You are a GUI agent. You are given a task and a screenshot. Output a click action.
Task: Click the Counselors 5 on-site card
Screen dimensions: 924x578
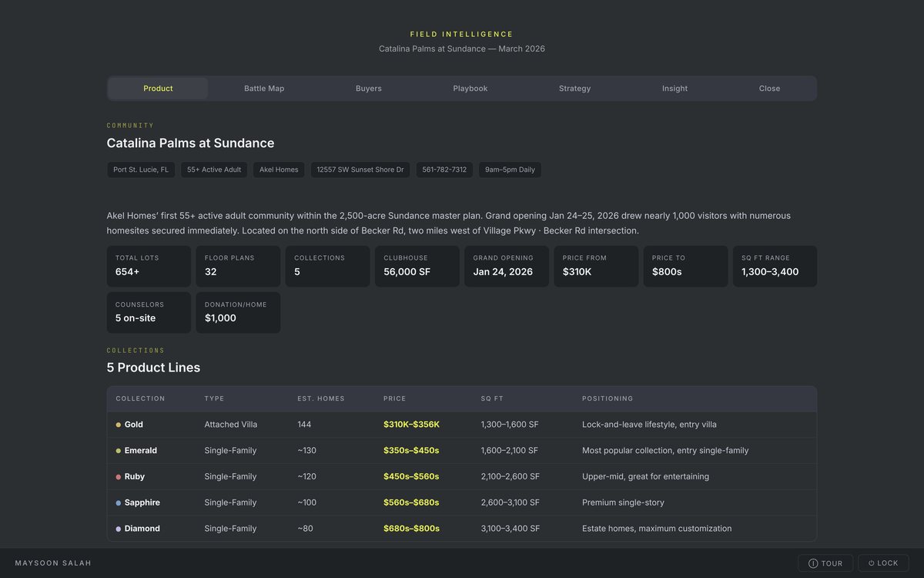[x=149, y=312]
